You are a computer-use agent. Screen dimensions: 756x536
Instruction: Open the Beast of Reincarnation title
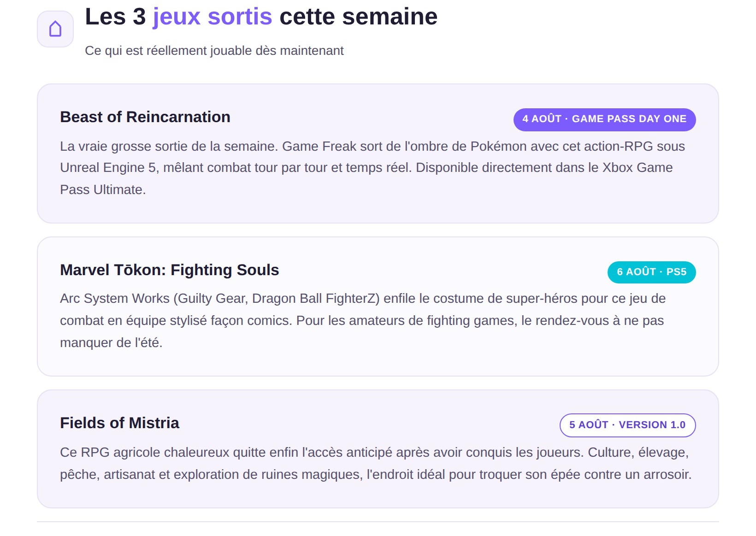[x=145, y=117]
